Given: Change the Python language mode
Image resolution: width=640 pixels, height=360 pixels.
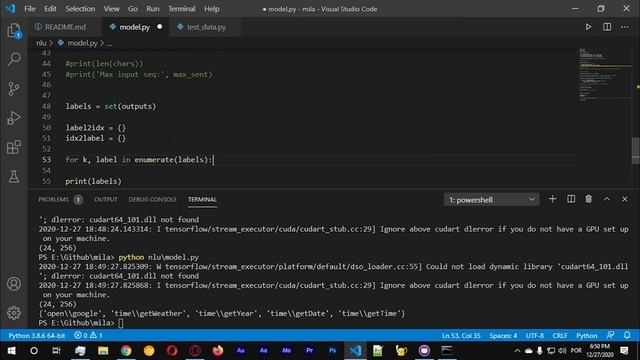Looking at the screenshot, I should tap(587, 336).
